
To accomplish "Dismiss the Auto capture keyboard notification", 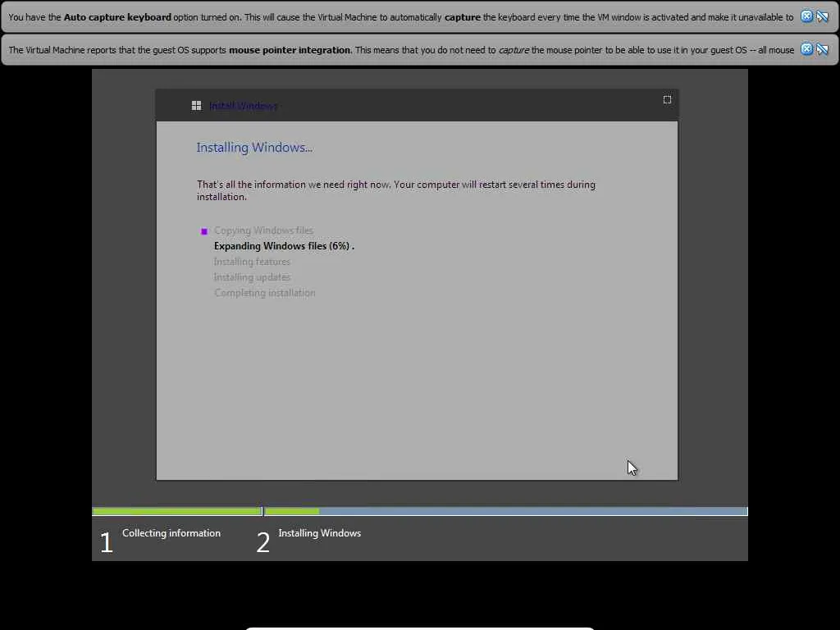I will click(806, 16).
